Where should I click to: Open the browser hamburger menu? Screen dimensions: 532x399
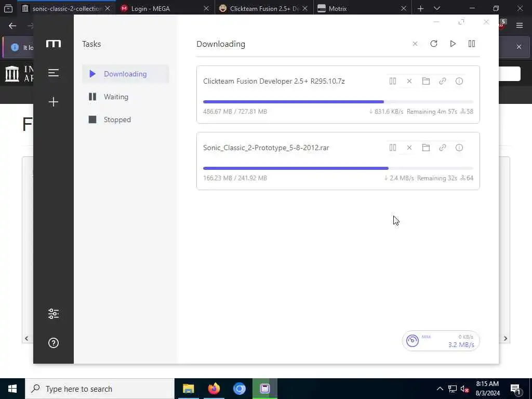coord(520,25)
